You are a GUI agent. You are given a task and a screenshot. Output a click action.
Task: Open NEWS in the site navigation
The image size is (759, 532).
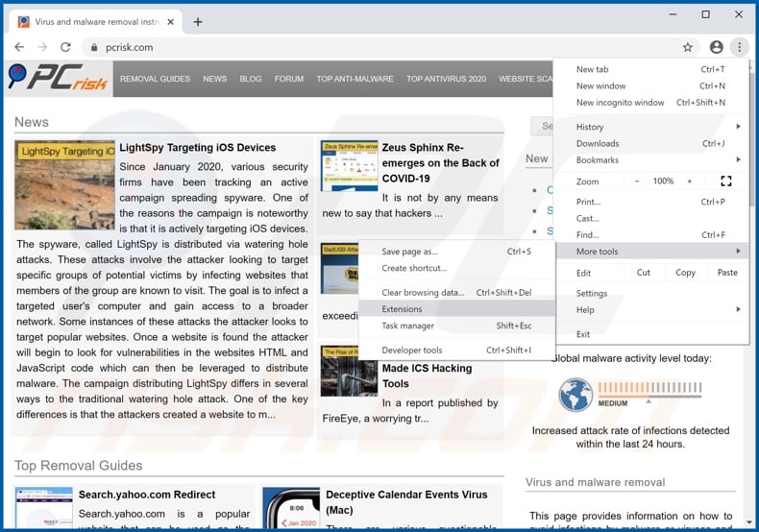tap(215, 79)
